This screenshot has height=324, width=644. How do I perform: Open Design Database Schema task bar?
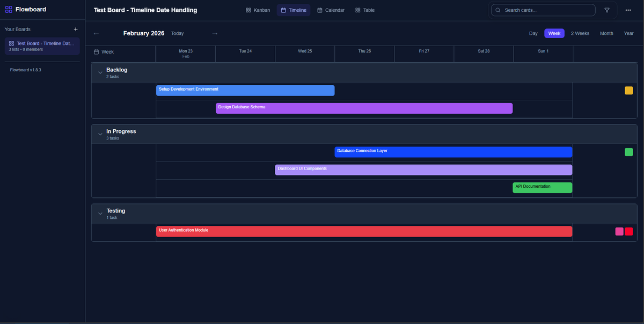click(364, 108)
